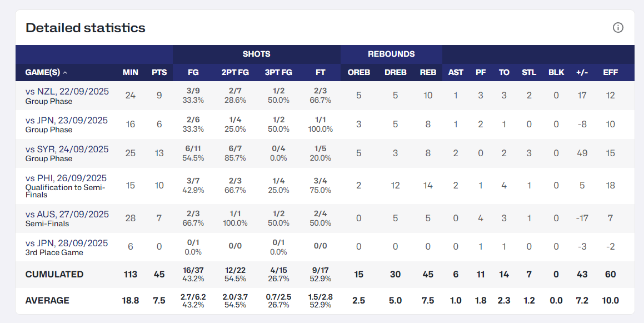Sort by the 2PT FG column header
This screenshot has width=644, height=323.
[235, 72]
